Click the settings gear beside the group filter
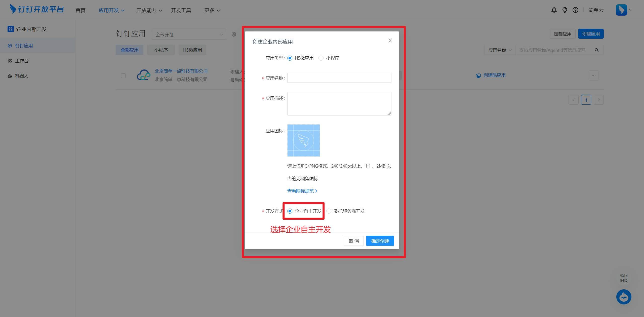Image resolution: width=644 pixels, height=317 pixels. [x=234, y=34]
